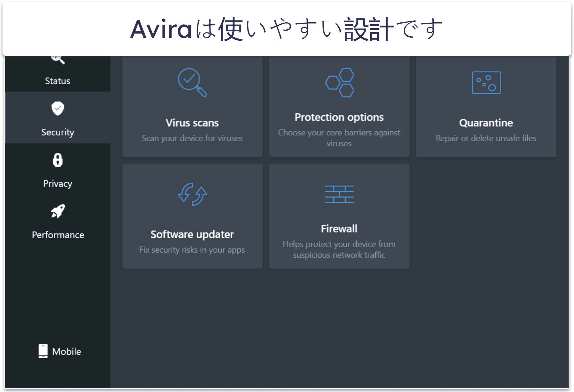The width and height of the screenshot is (574, 392).
Task: Click "Scan your device for viruses" text
Action: coord(192,138)
